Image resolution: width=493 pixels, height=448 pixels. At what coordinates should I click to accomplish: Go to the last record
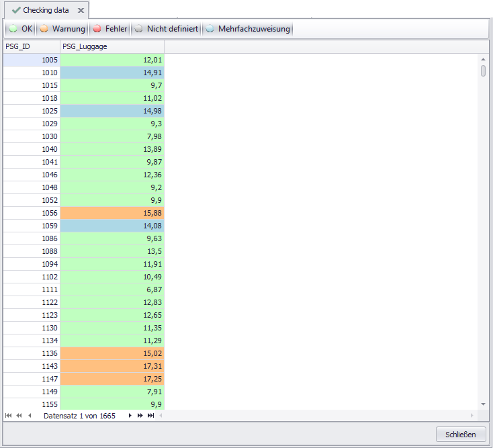[x=151, y=416]
